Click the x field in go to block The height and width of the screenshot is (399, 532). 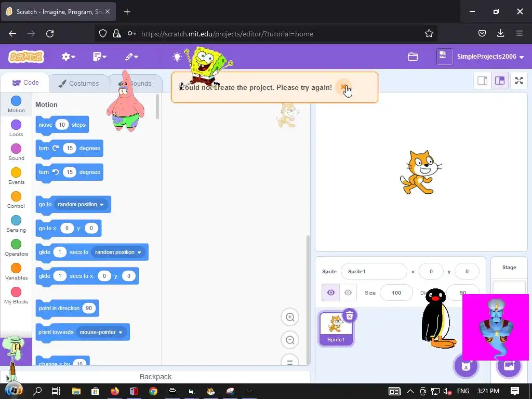(67, 229)
